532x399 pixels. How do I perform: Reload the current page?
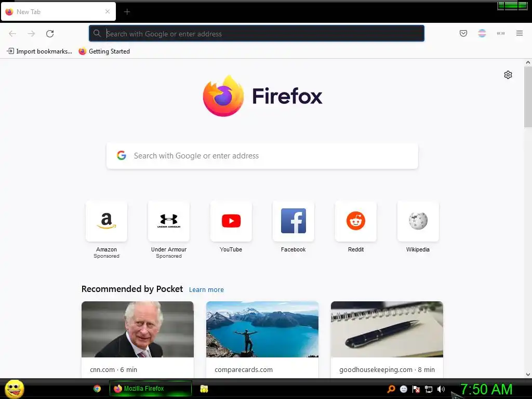(50, 34)
